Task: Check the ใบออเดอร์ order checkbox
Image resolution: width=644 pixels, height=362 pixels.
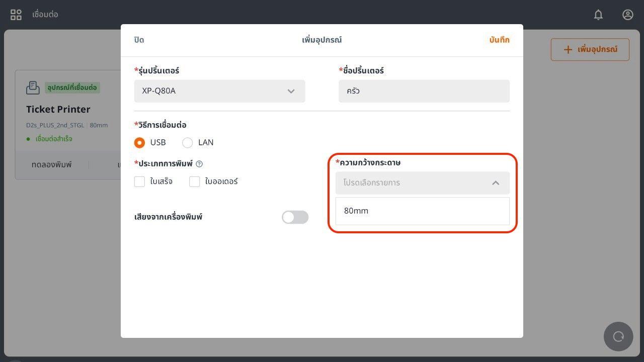Action: [x=195, y=182]
